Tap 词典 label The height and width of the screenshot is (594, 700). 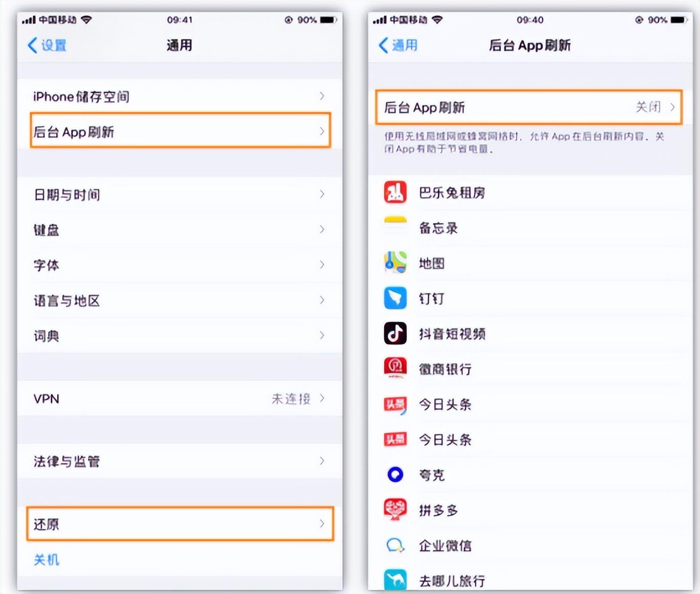point(46,336)
